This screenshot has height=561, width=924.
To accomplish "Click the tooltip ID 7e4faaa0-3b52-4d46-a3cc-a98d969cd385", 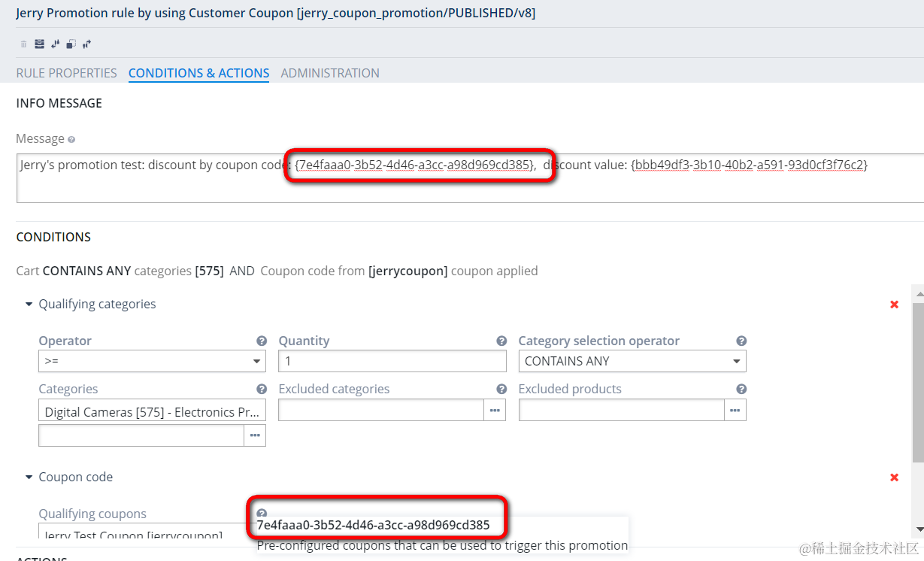I will pyautogui.click(x=373, y=525).
